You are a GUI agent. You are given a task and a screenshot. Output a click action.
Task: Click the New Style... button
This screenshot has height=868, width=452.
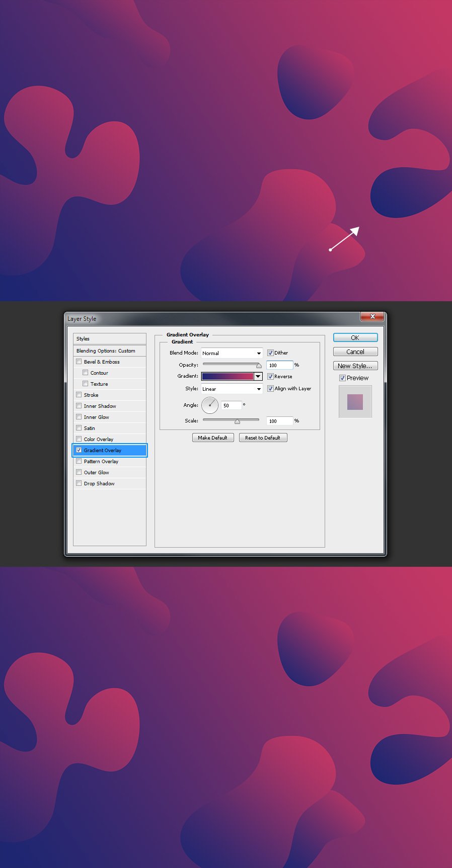tap(355, 366)
